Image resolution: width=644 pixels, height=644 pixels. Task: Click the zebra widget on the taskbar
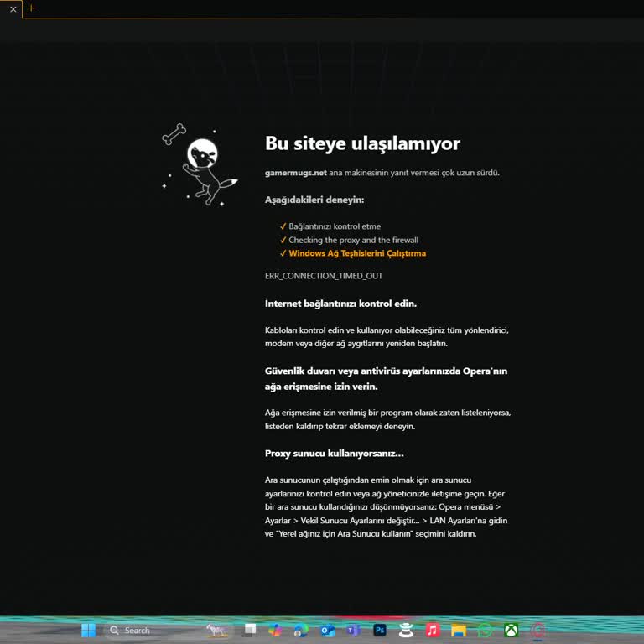tap(217, 630)
